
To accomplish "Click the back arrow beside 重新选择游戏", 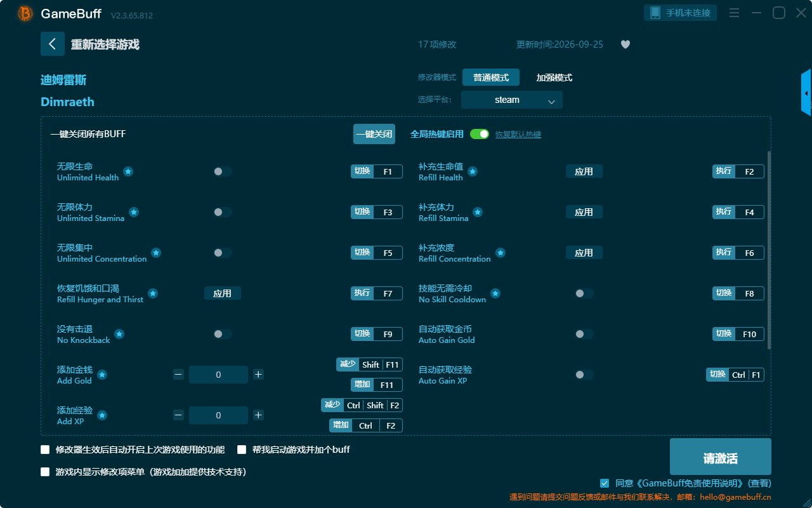I will click(53, 44).
